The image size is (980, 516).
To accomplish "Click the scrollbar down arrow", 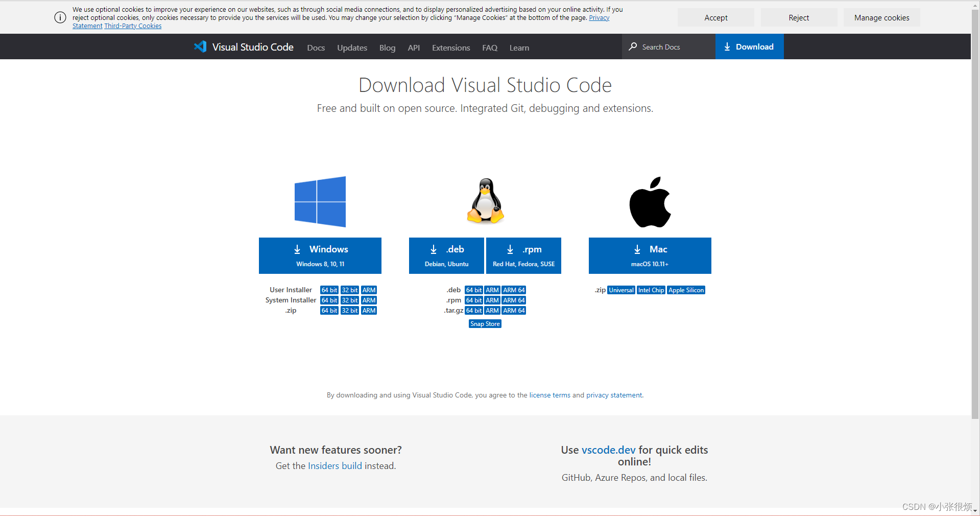I will tap(975, 510).
